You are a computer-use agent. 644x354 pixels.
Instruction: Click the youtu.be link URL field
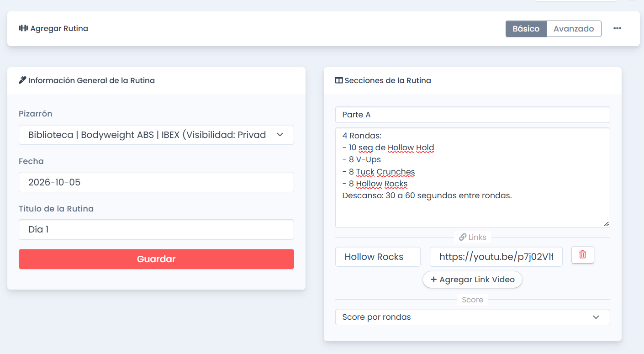496,257
